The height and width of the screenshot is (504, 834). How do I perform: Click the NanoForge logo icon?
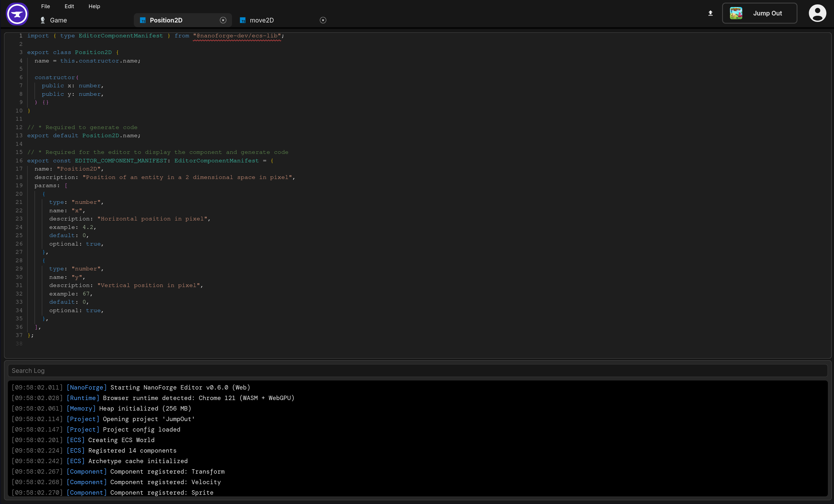point(17,14)
